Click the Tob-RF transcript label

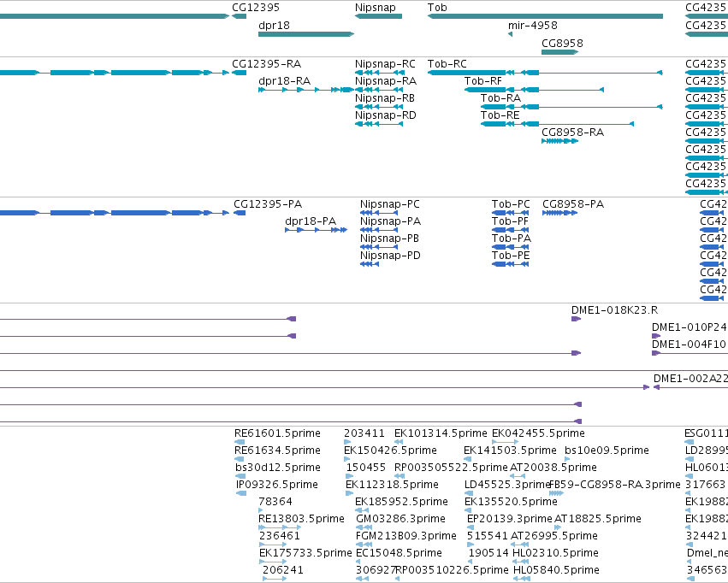tap(483, 80)
